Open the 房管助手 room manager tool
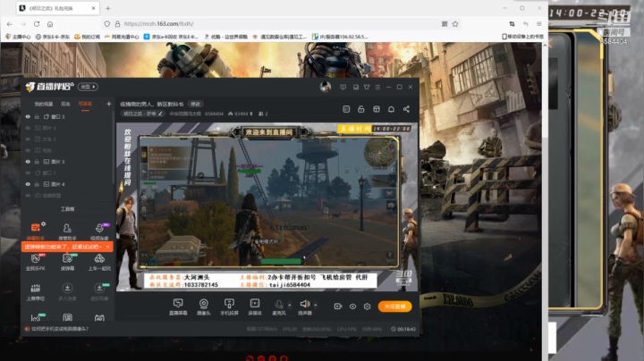Image resolution: width=644 pixels, height=361 pixels. [67, 231]
